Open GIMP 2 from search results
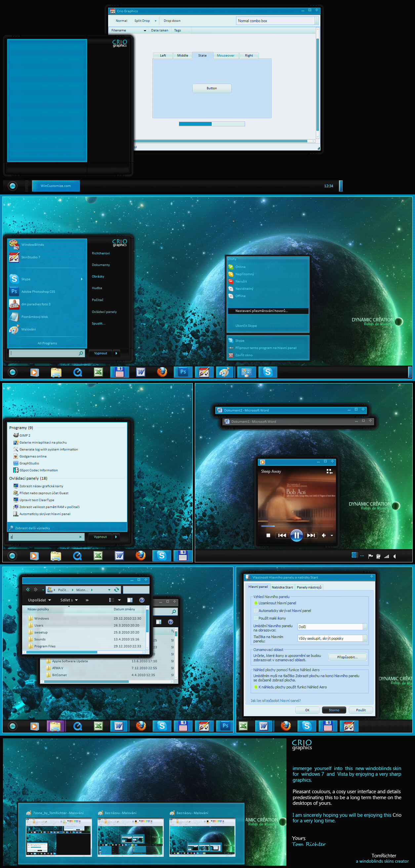Viewport: 415px width, 868px height. pos(25,435)
